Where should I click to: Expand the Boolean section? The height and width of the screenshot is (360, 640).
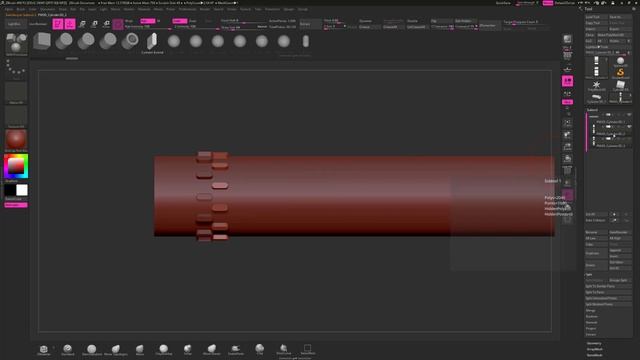592,316
